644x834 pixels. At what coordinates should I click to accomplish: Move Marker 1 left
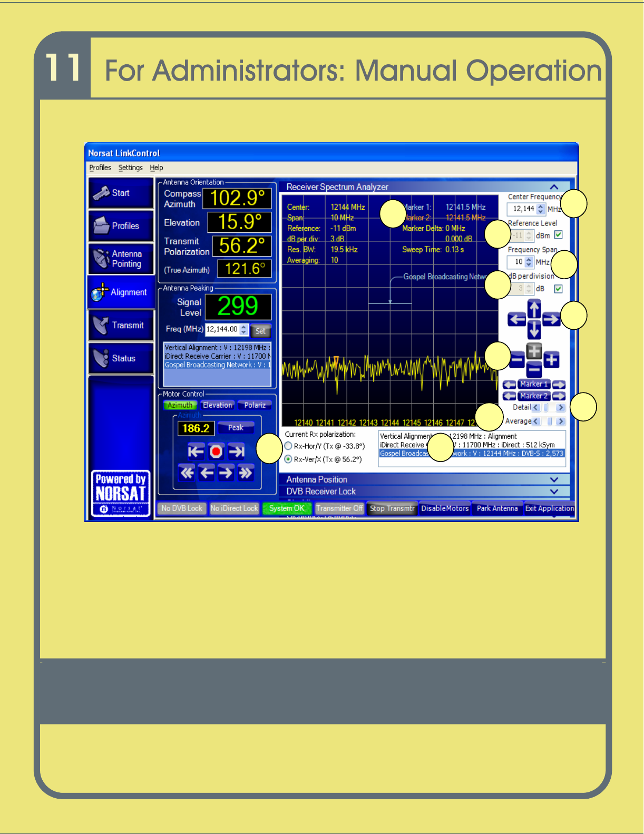tap(510, 385)
